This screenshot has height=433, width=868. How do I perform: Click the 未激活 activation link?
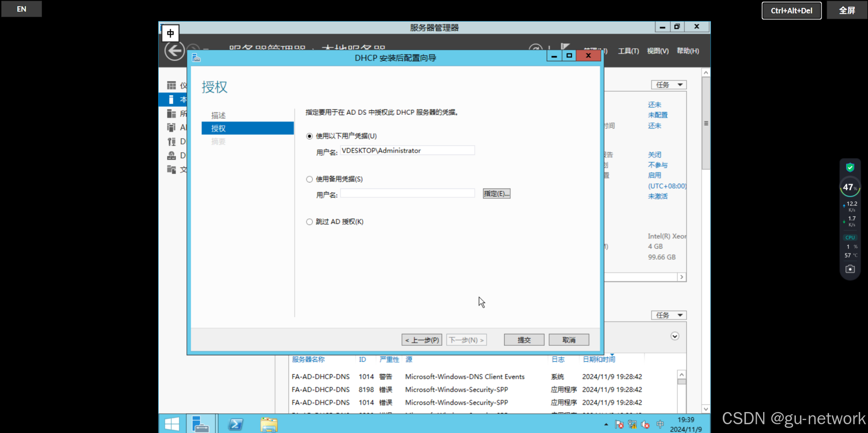point(658,196)
